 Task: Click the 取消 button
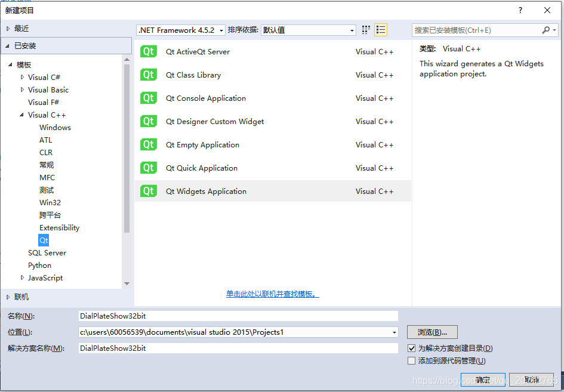click(x=531, y=380)
